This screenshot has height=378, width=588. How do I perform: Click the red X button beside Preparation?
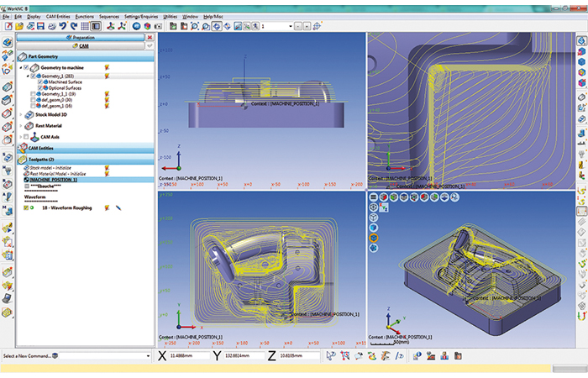150,38
